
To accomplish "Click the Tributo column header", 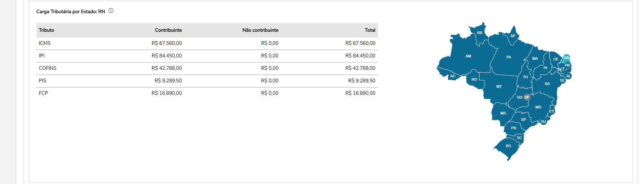I will [47, 30].
